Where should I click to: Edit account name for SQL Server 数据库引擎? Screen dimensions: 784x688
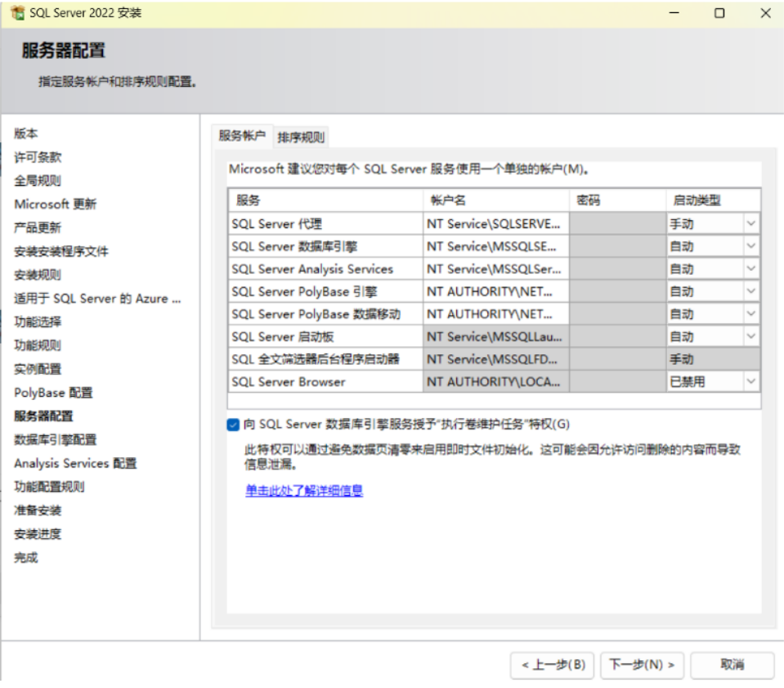point(496,246)
